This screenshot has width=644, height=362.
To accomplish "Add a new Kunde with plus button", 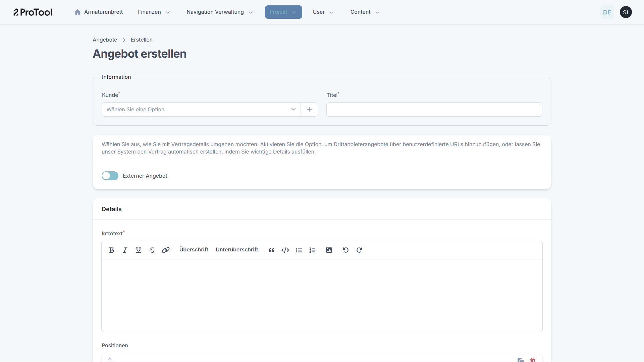I will pos(309,110).
